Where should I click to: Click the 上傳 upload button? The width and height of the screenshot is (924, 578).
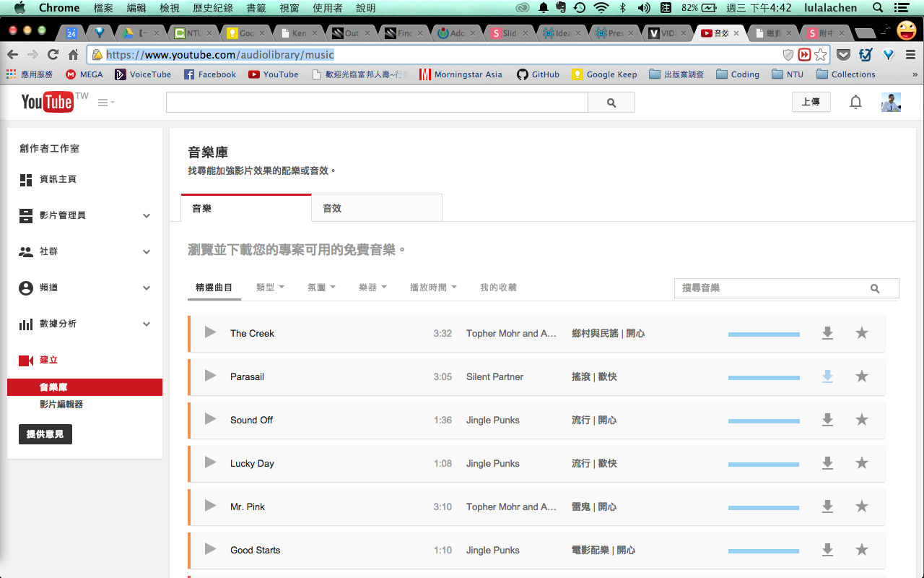[x=811, y=102]
